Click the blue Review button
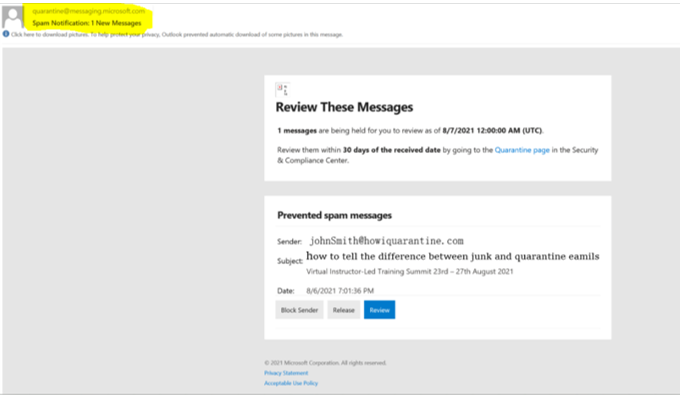The width and height of the screenshot is (683, 395). coord(379,310)
